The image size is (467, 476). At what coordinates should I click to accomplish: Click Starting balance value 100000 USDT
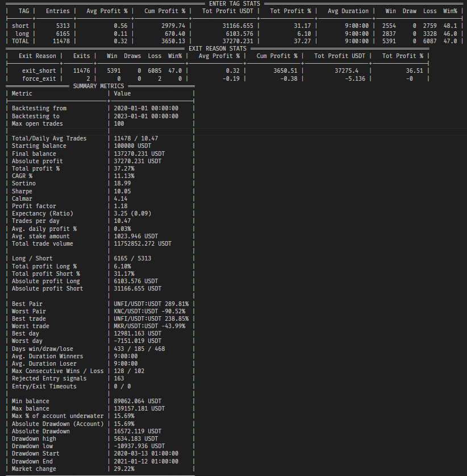click(132, 146)
